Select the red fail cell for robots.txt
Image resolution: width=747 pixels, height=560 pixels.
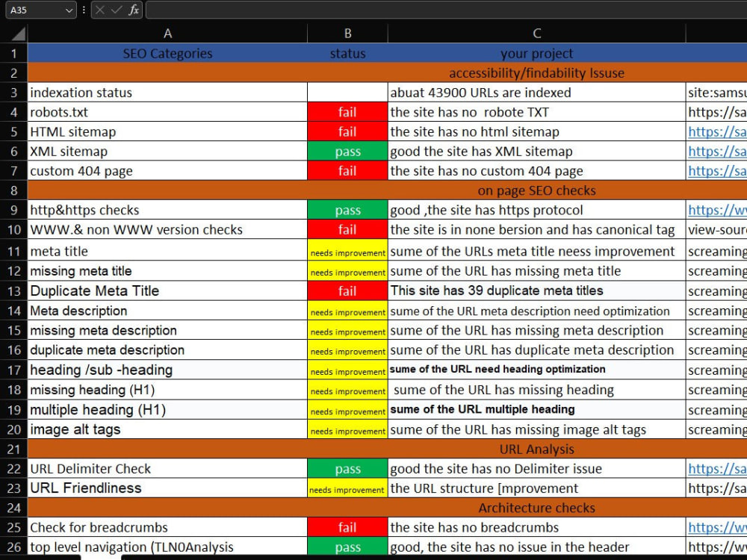click(x=348, y=112)
